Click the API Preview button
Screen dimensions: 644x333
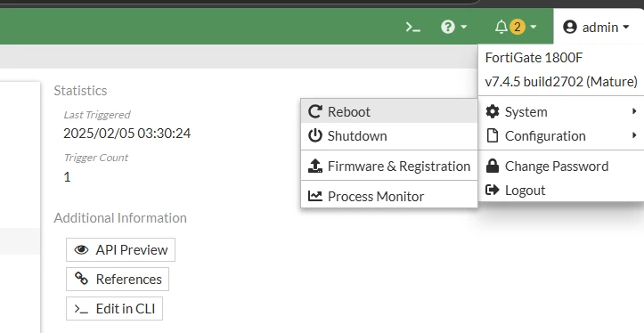pos(120,249)
